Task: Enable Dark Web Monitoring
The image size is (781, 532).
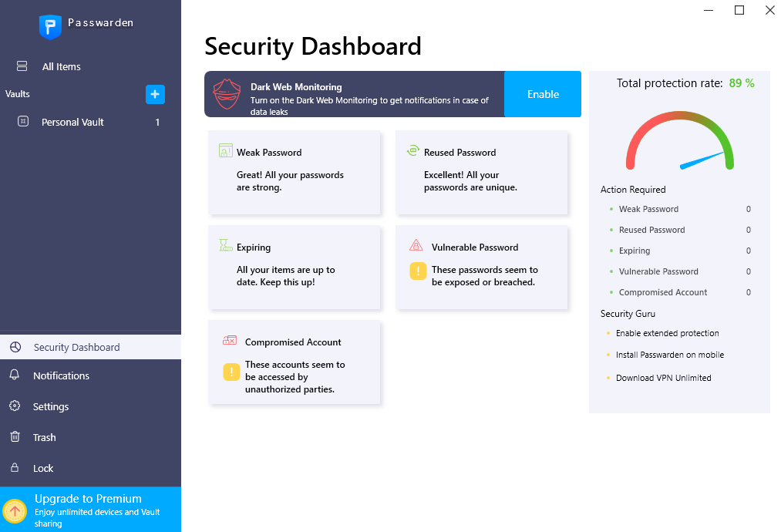Action: [x=543, y=94]
